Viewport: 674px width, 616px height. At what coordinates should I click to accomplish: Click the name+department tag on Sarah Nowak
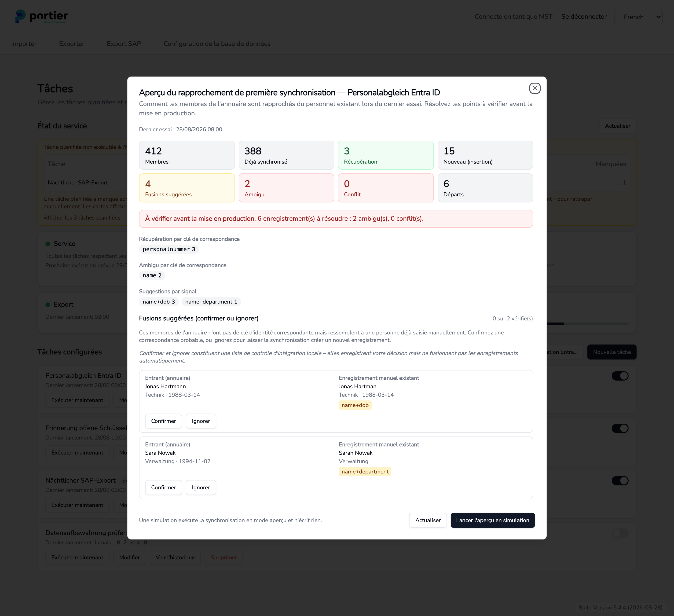point(365,472)
